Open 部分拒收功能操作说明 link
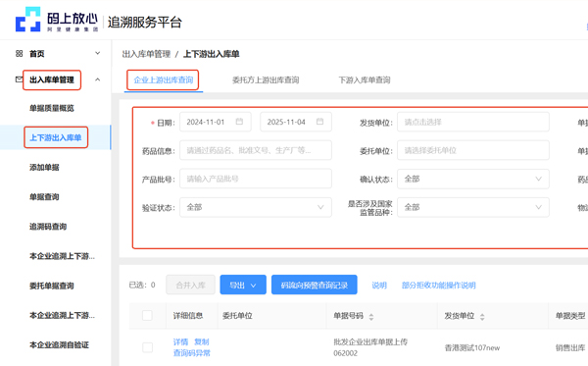 click(439, 286)
